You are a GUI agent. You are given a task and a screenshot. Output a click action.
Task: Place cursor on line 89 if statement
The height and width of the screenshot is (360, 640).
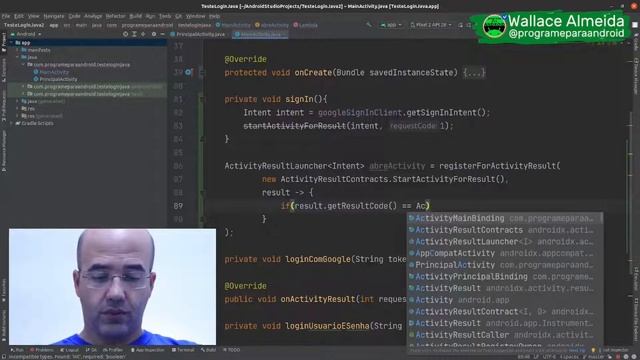pyautogui.click(x=355, y=206)
